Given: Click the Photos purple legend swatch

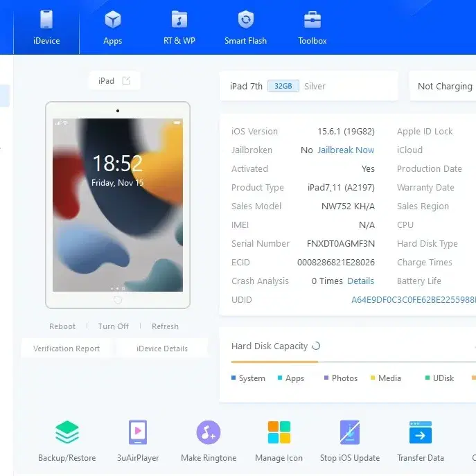Looking at the screenshot, I should click(326, 378).
